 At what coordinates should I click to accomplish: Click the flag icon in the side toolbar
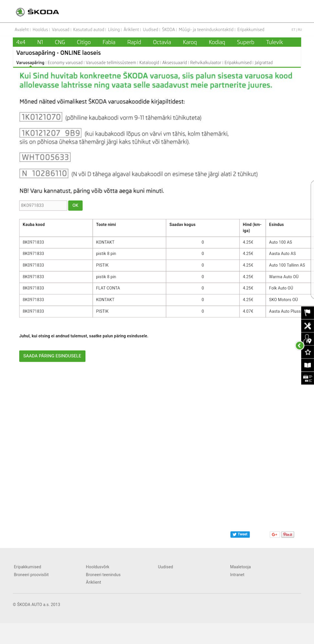[x=308, y=313]
